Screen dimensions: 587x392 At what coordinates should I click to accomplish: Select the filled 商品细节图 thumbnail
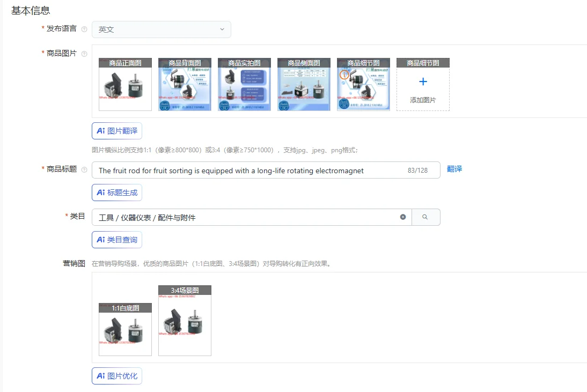(363, 85)
